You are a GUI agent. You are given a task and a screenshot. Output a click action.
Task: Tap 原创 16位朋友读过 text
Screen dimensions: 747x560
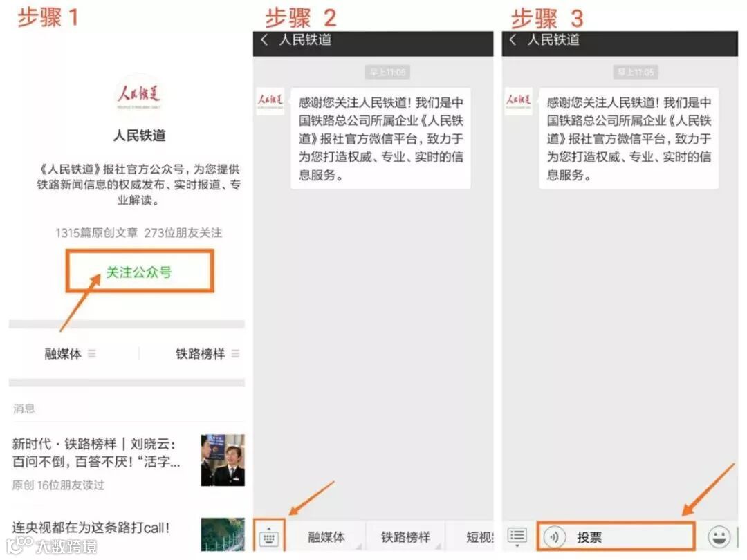pos(58,485)
